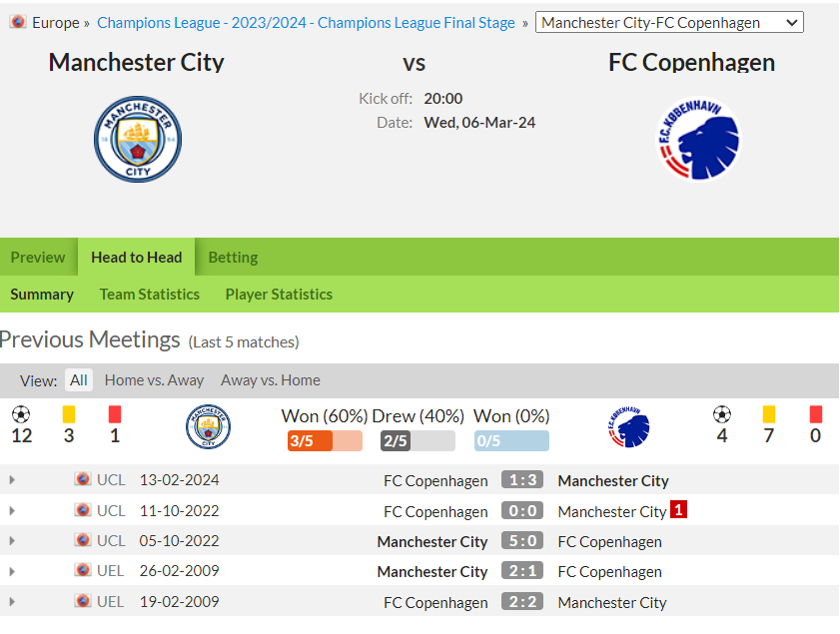Screen dimensions: 840x634
Task: Select the All view filter
Action: [x=79, y=380]
